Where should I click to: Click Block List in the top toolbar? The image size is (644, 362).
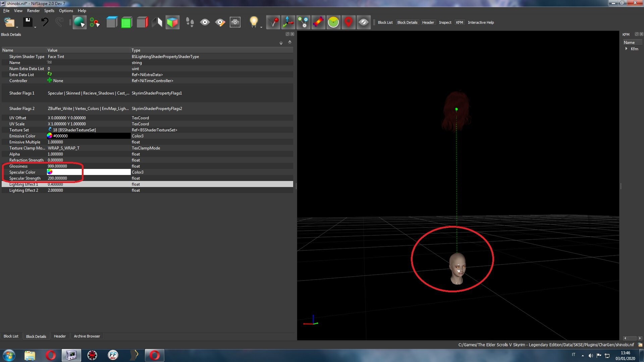(385, 22)
